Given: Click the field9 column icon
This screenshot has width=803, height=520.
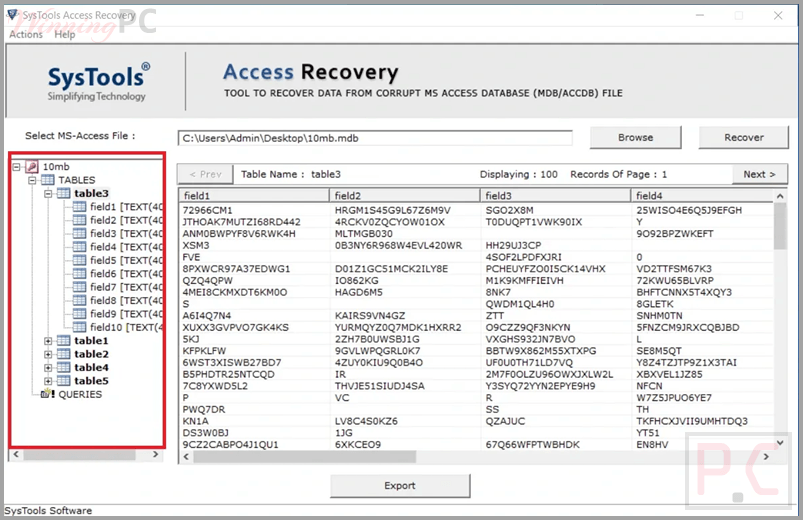Looking at the screenshot, I should (79, 314).
